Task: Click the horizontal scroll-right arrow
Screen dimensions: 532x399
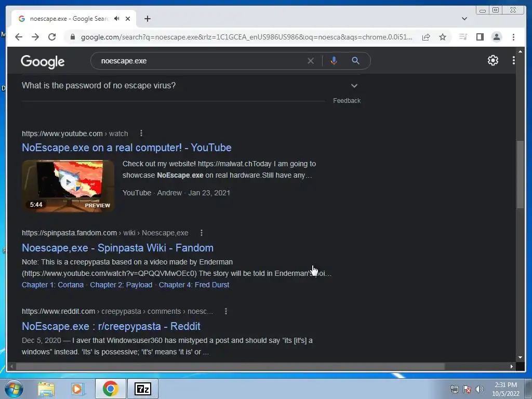Action: (x=512, y=366)
